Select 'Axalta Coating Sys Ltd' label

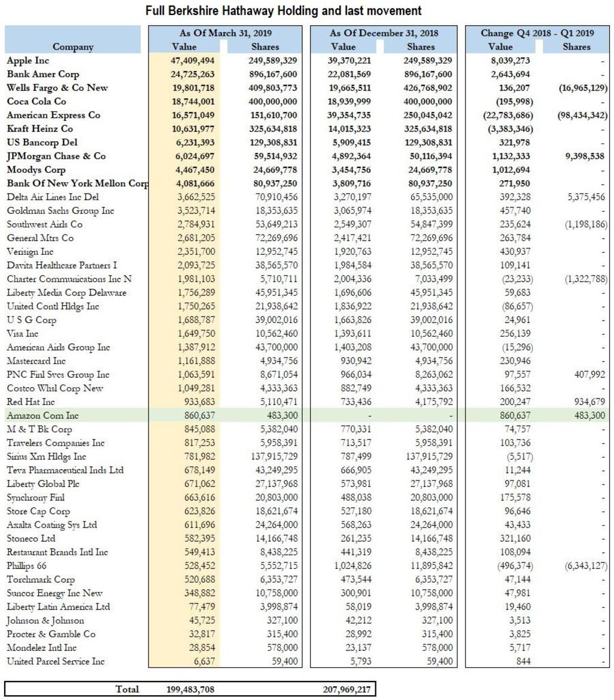click(51, 525)
